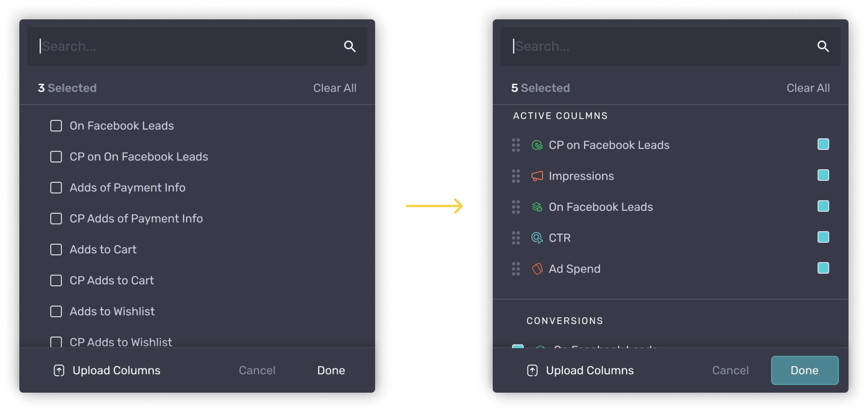
Task: Click Clear All in the 3 Selected panel
Action: pos(334,88)
